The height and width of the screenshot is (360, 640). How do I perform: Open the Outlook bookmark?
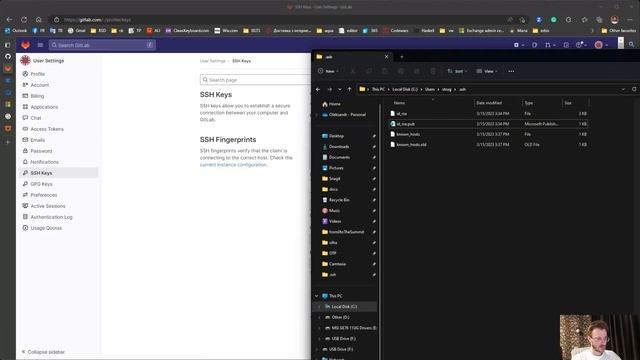(16, 31)
